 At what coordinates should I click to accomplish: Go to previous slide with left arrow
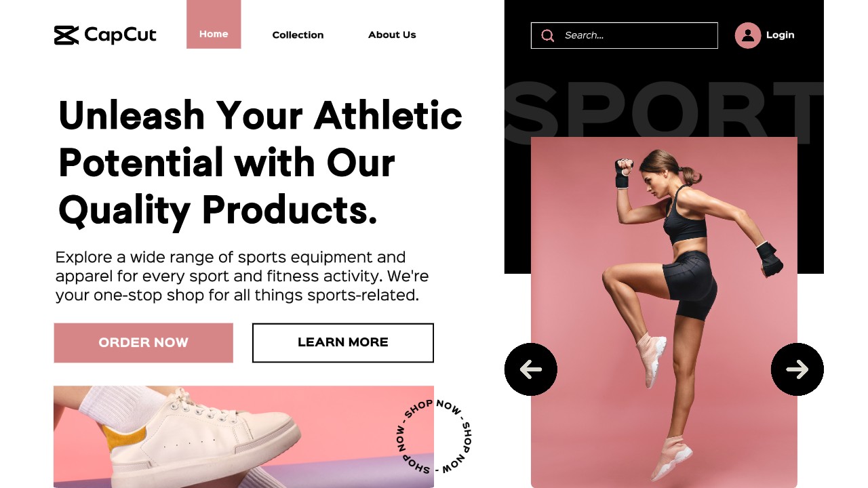coord(531,369)
